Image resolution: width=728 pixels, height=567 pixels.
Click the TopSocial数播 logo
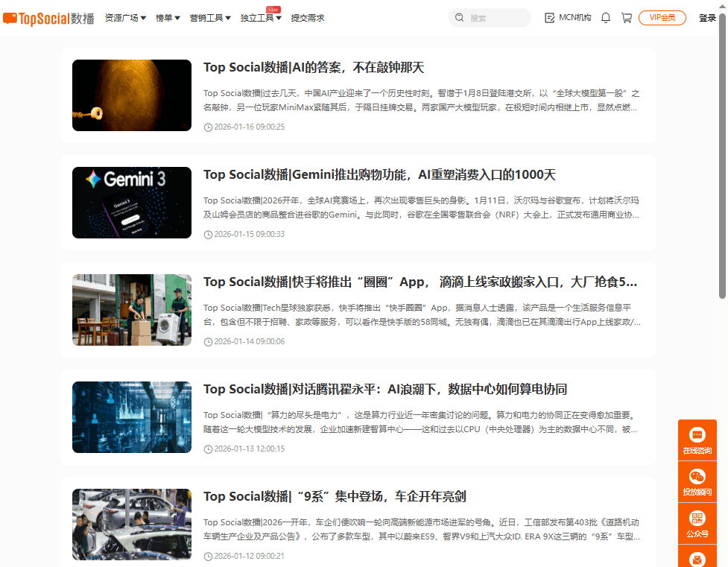pos(48,18)
